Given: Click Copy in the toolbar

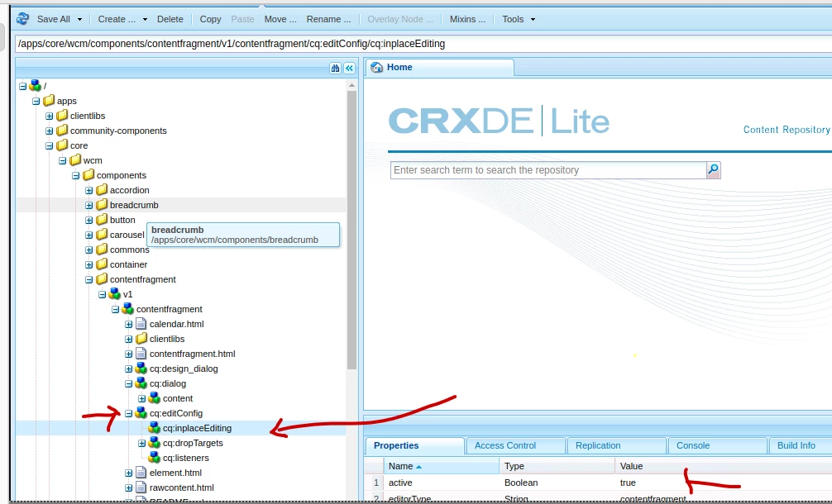Looking at the screenshot, I should click(x=210, y=19).
